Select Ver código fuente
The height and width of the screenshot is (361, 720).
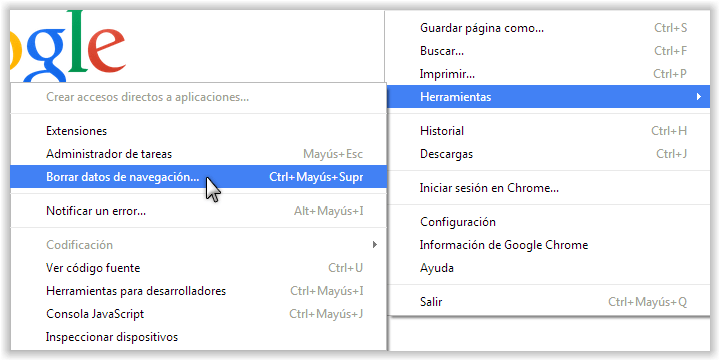pyautogui.click(x=198, y=268)
